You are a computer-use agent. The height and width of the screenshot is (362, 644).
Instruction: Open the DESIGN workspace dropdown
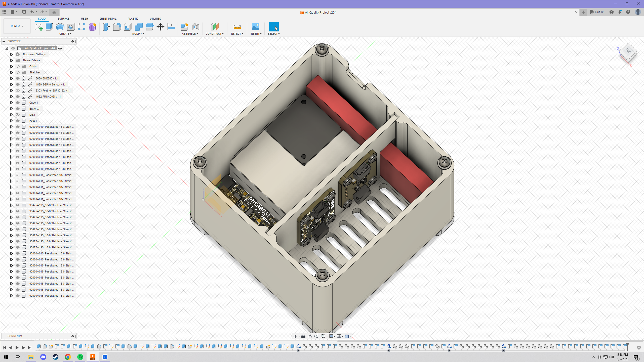click(17, 26)
